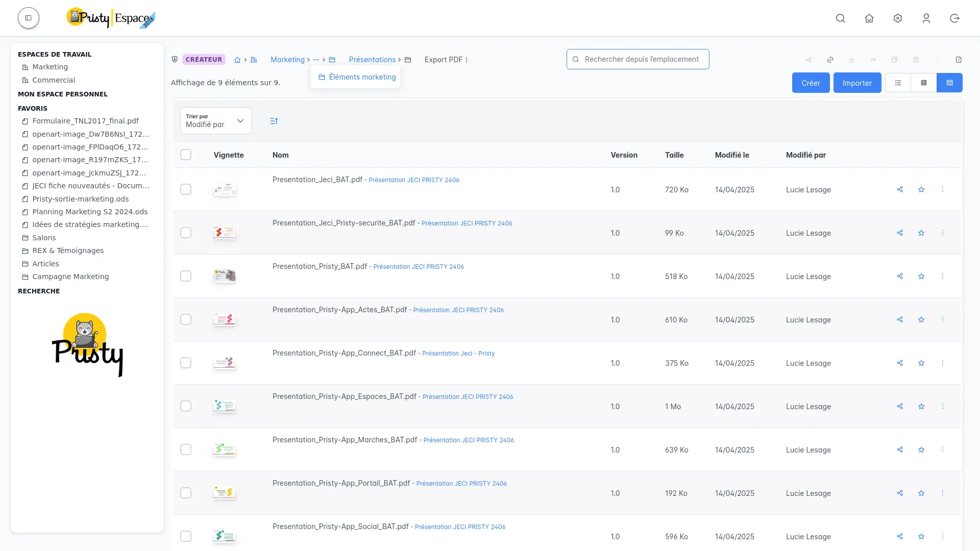Screen dimensions: 980x551
Task: Star Presentation_Pristy-App_Espaces_BAT.pdf as favorite
Action: [x=921, y=406]
